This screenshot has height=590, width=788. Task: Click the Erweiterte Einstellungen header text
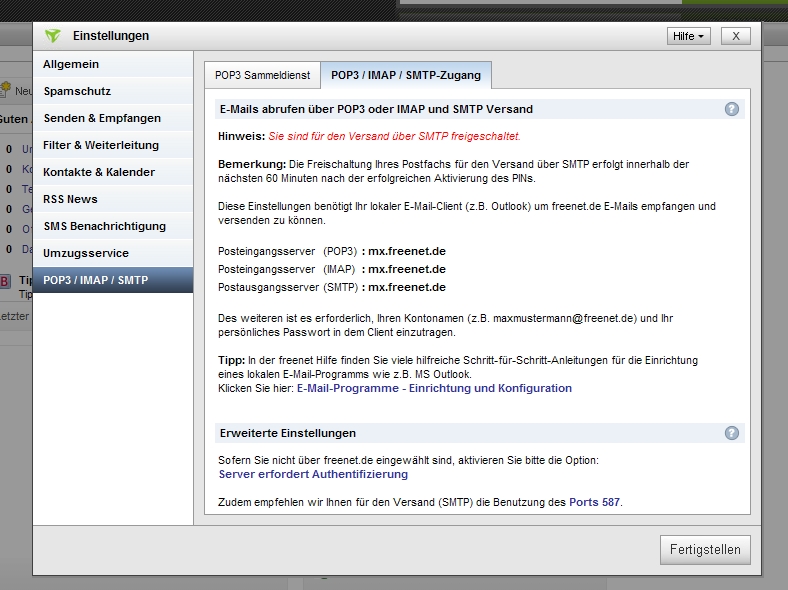click(x=288, y=433)
